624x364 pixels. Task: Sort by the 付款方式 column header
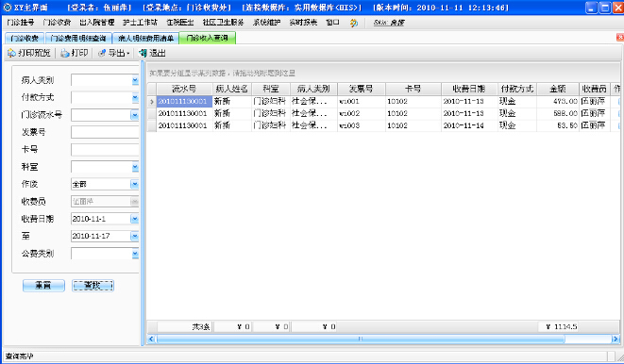(x=517, y=89)
